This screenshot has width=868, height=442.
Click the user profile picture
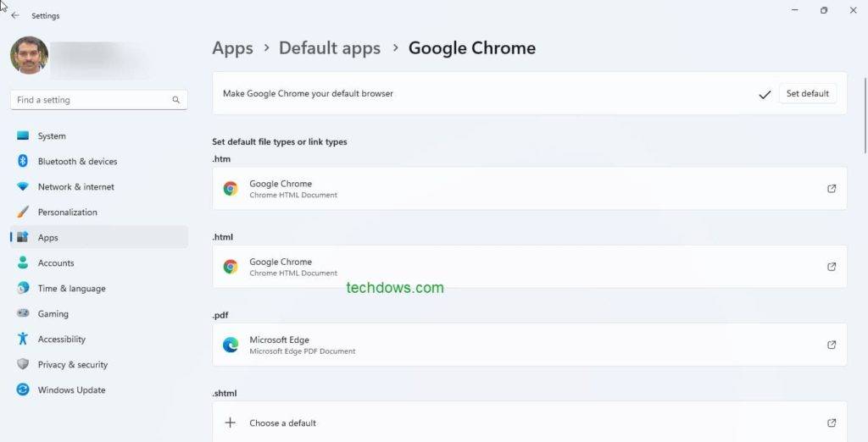tap(30, 55)
